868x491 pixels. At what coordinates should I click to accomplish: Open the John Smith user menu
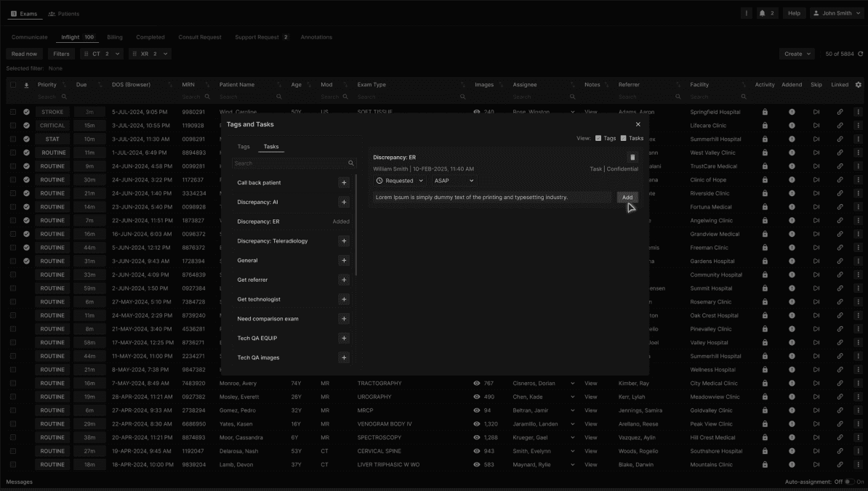837,13
